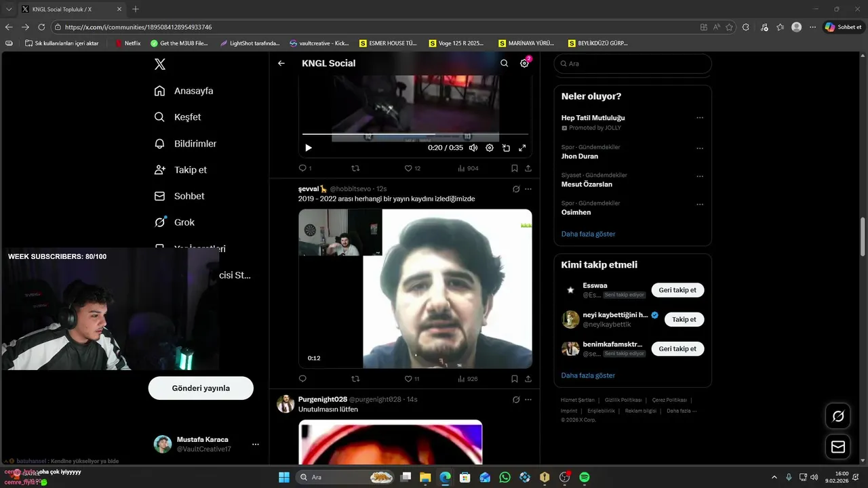Open Bildirimler notifications
The image size is (868, 488).
coord(185,144)
